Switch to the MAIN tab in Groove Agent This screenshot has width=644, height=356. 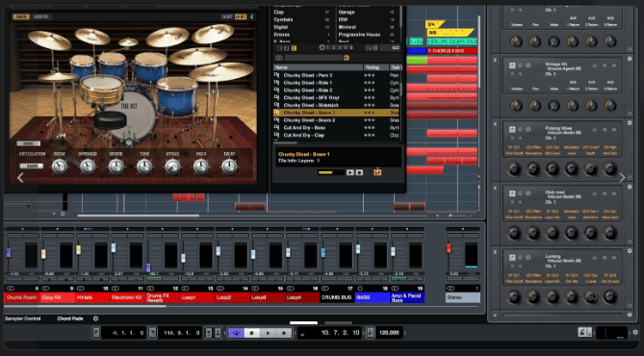pyautogui.click(x=21, y=16)
